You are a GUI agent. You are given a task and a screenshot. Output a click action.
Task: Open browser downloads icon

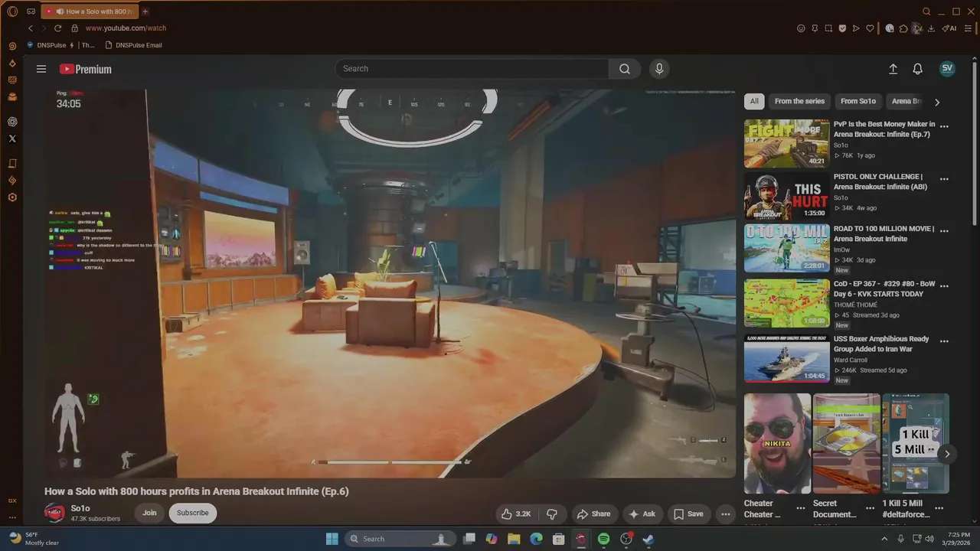(931, 28)
